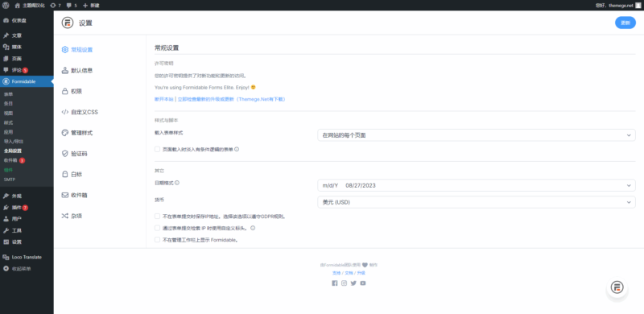This screenshot has height=314, width=644.
Task: Open the Twitter icon in the footer
Action: click(353, 283)
